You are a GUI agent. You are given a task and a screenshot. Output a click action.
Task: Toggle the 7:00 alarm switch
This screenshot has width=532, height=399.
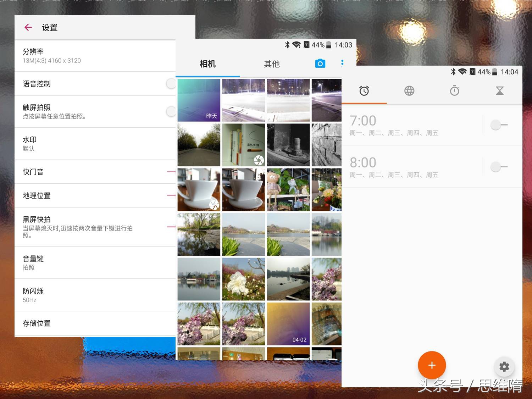click(499, 125)
